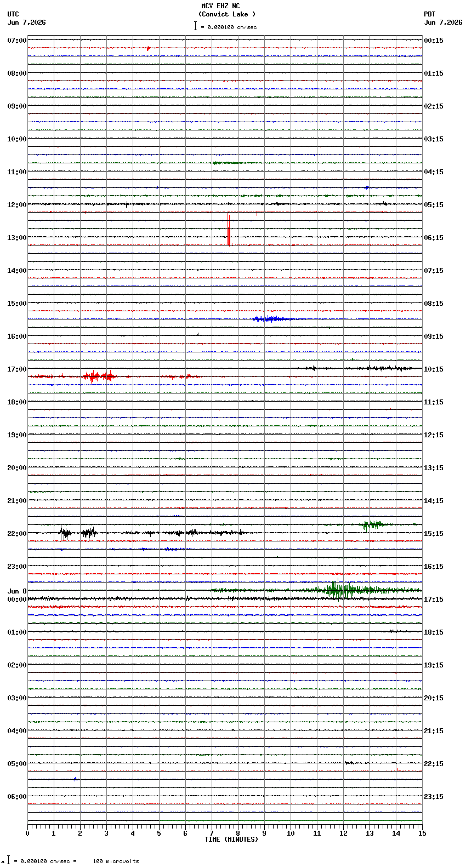Click the 07:00 UTC time label
The image size is (466, 868).
click(x=17, y=41)
